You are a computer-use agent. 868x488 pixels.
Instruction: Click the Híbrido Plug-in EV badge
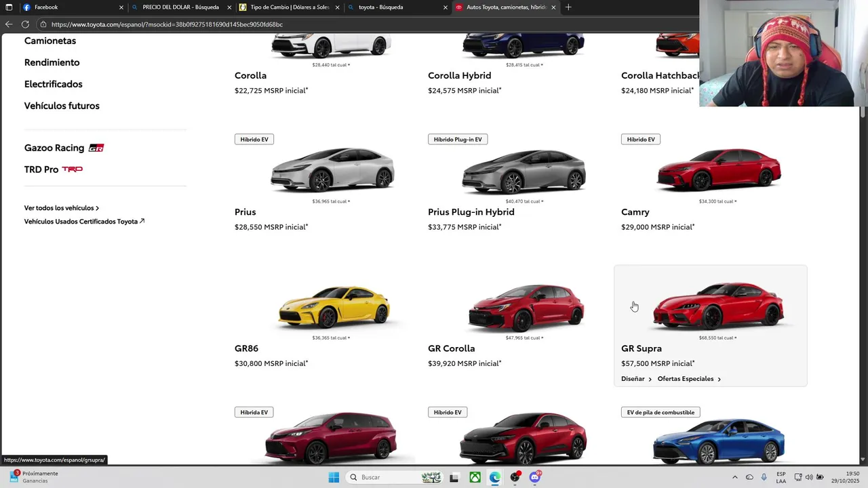[x=458, y=139]
